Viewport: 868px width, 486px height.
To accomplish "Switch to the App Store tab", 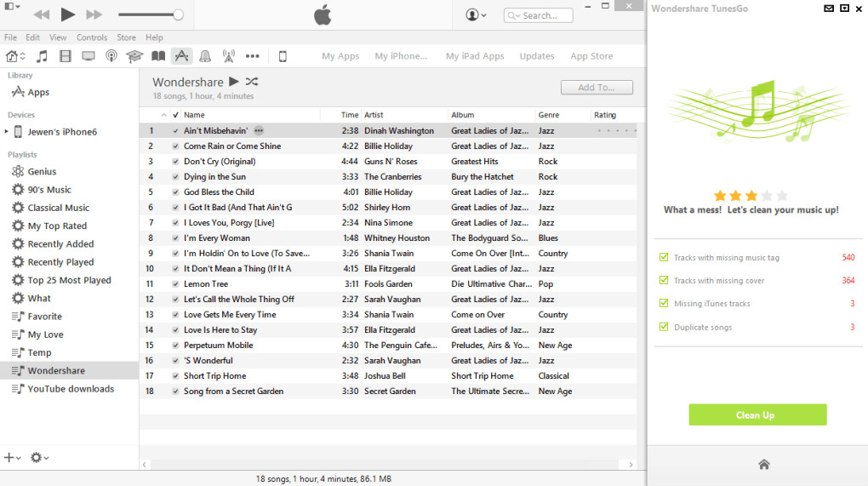I will coord(591,56).
